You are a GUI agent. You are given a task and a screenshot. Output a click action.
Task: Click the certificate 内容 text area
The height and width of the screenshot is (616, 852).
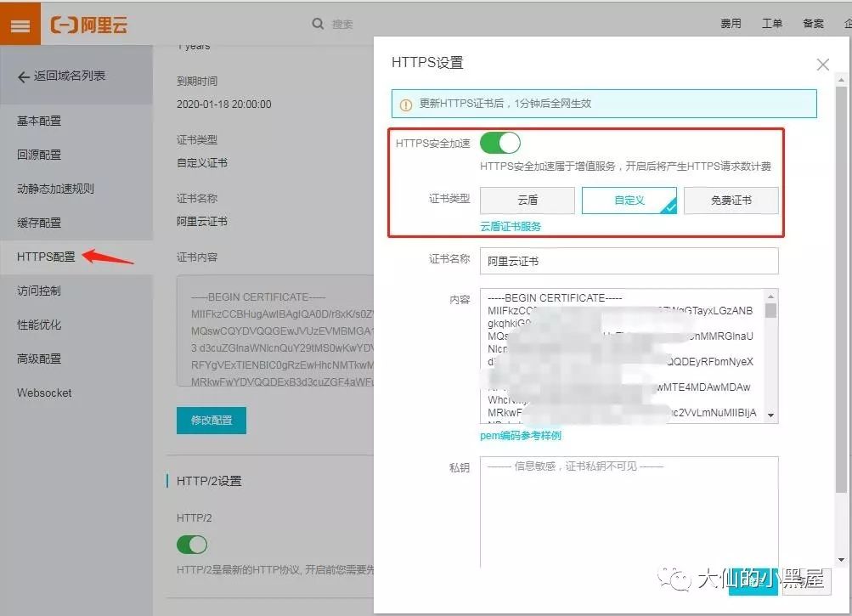tap(629, 355)
